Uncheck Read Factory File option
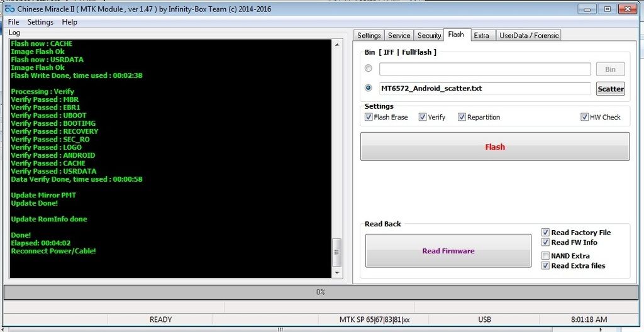644x332 pixels. point(546,233)
